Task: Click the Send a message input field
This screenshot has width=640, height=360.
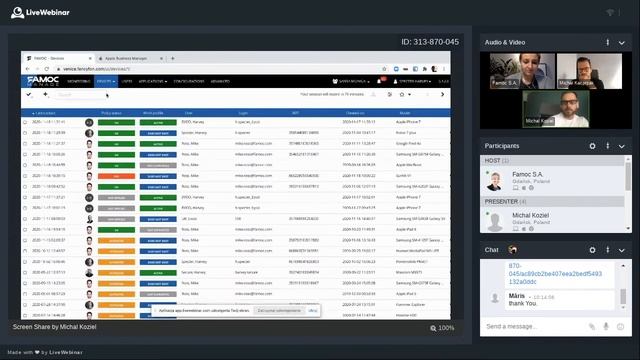Action: click(535, 326)
